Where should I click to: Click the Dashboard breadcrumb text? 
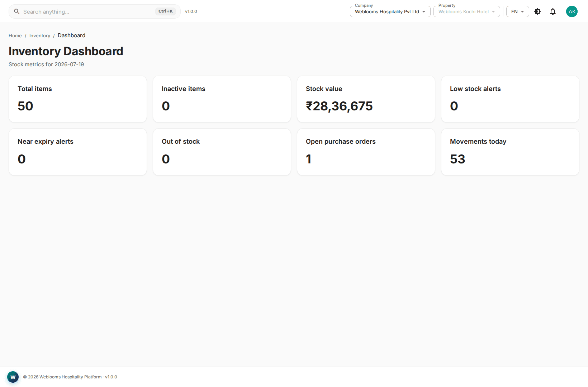tap(71, 35)
